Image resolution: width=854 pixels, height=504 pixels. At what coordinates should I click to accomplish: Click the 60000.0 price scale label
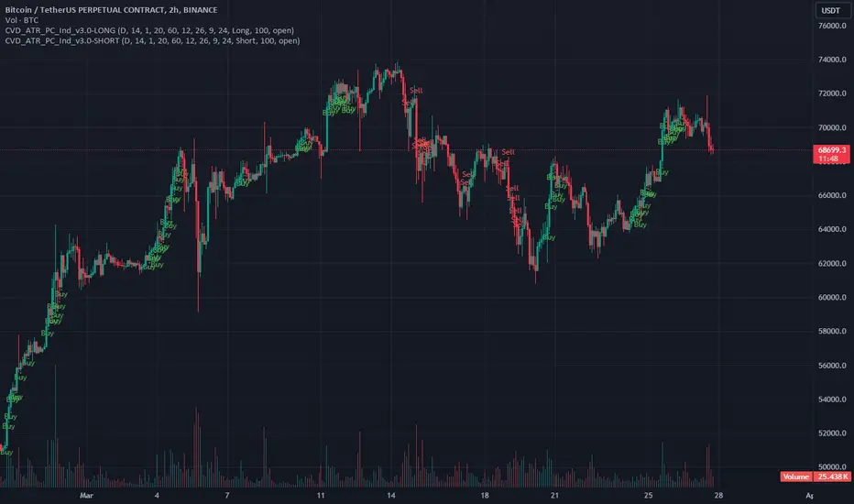click(x=832, y=298)
